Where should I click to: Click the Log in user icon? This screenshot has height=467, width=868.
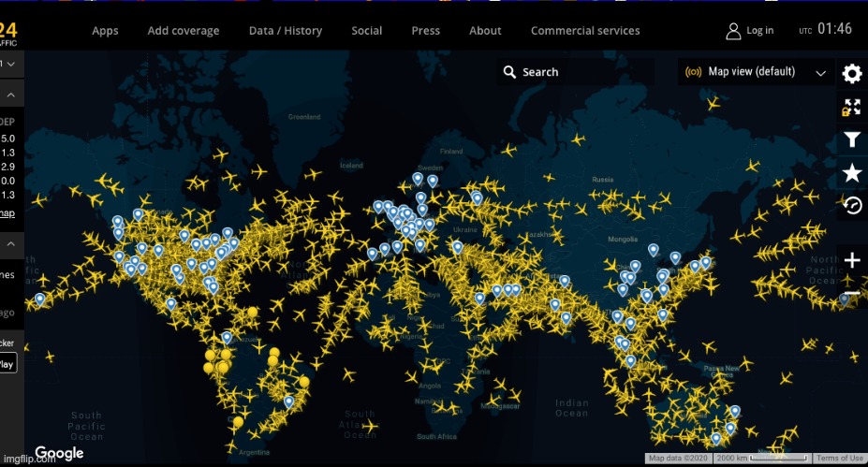pyautogui.click(x=733, y=31)
